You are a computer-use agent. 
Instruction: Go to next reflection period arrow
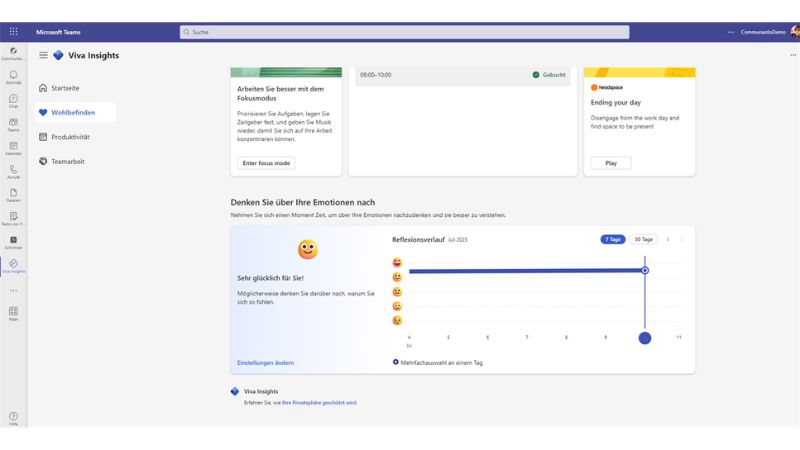pyautogui.click(x=682, y=239)
